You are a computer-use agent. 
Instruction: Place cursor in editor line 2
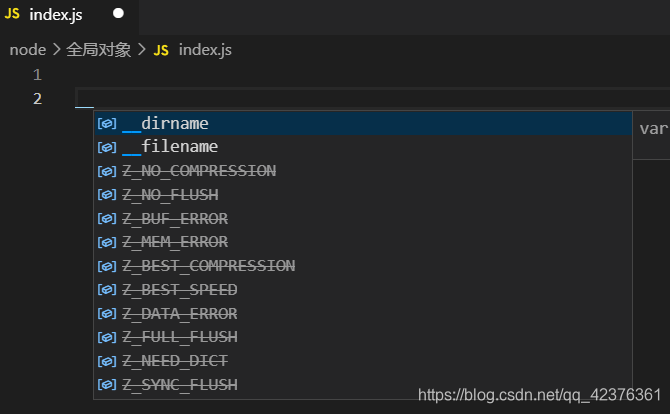372,98
